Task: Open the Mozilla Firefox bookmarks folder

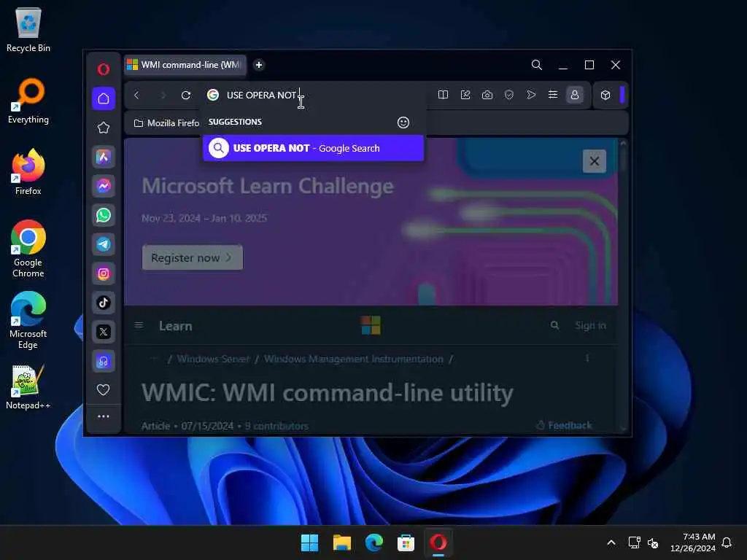Action: click(x=167, y=123)
